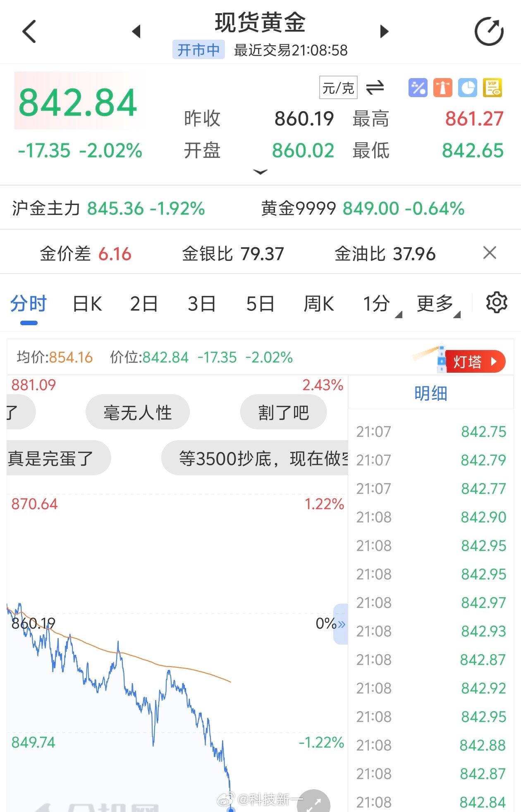
Task: Tap the 昨收 860.19 value
Action: point(304,119)
